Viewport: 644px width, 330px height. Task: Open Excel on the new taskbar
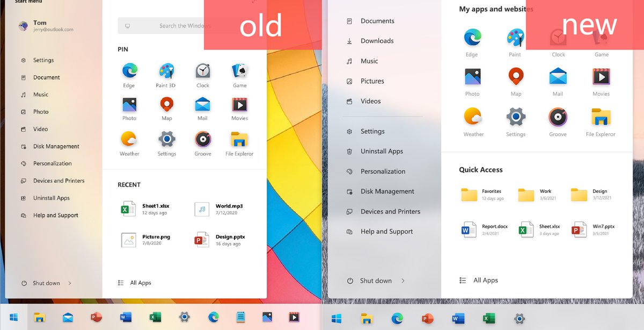(488, 319)
